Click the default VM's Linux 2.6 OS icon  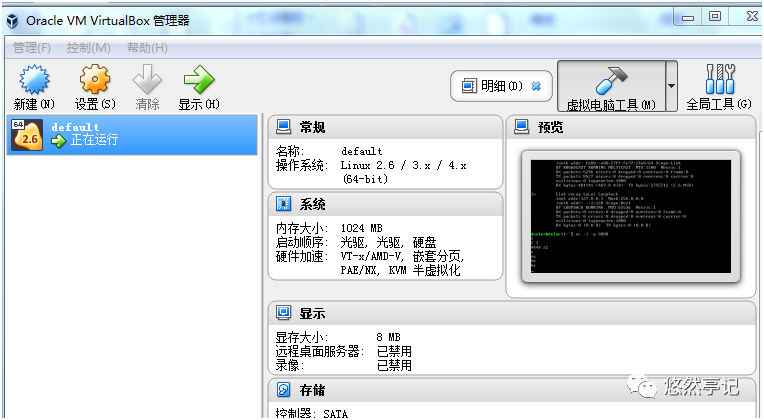tap(27, 135)
